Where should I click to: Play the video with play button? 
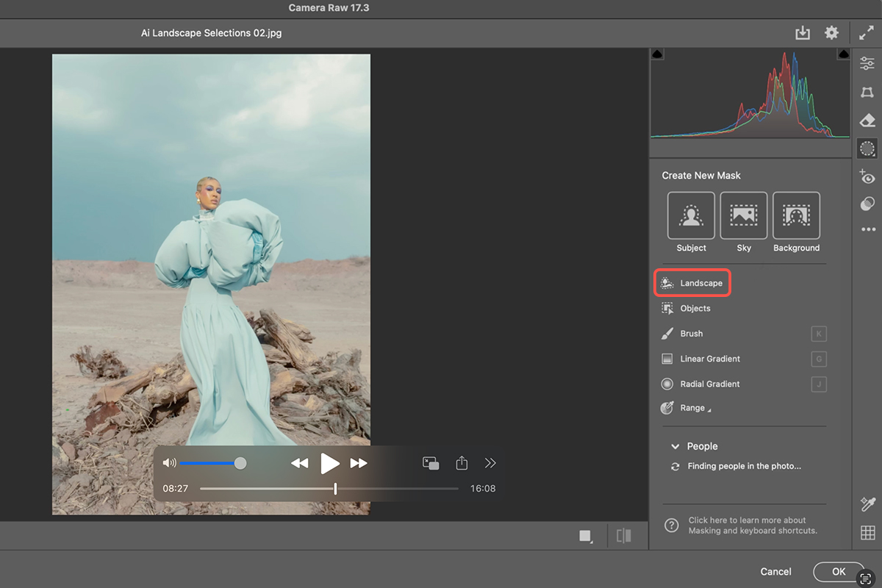(x=329, y=463)
